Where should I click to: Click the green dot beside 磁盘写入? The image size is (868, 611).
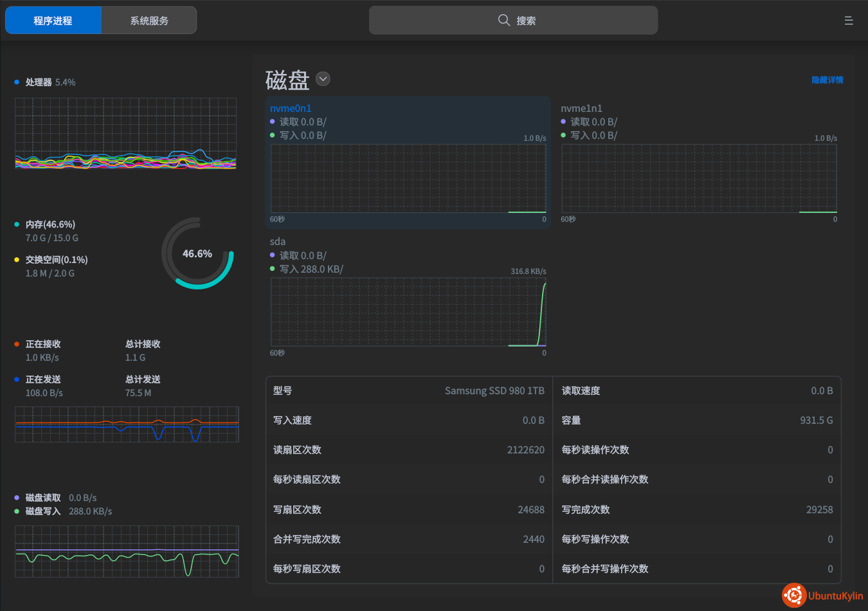[17, 511]
